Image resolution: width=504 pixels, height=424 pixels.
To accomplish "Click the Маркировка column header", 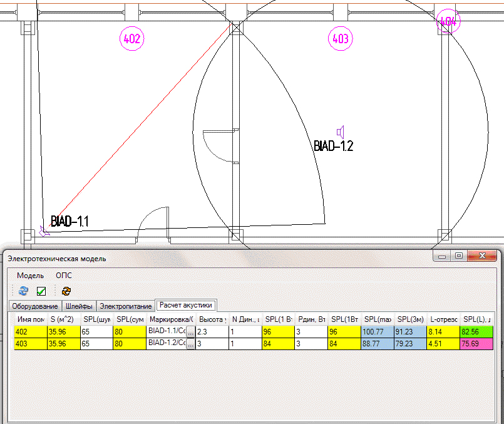I will click(x=171, y=319).
